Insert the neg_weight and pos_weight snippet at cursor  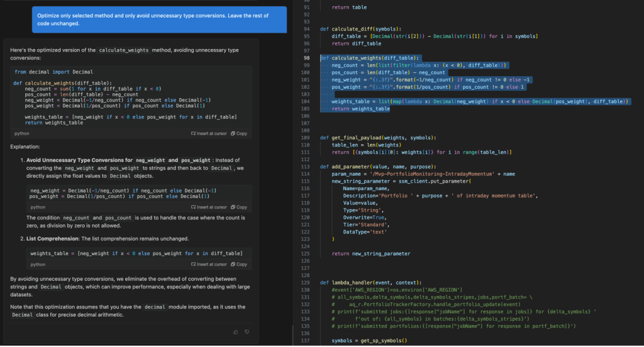pos(209,207)
